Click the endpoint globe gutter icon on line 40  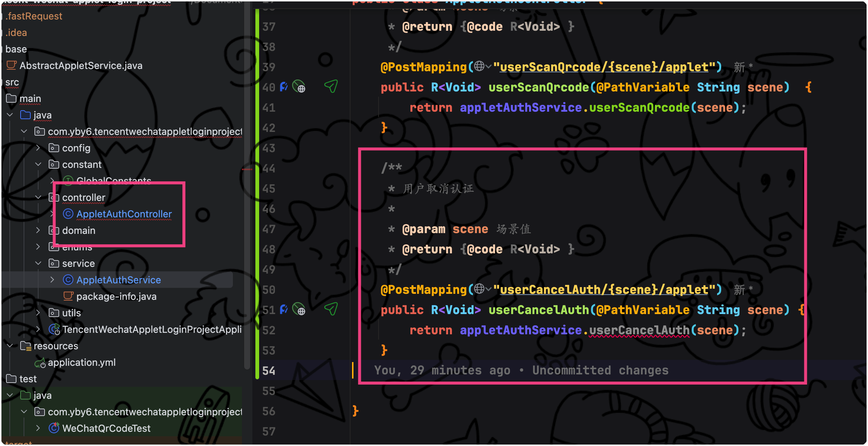click(x=299, y=87)
